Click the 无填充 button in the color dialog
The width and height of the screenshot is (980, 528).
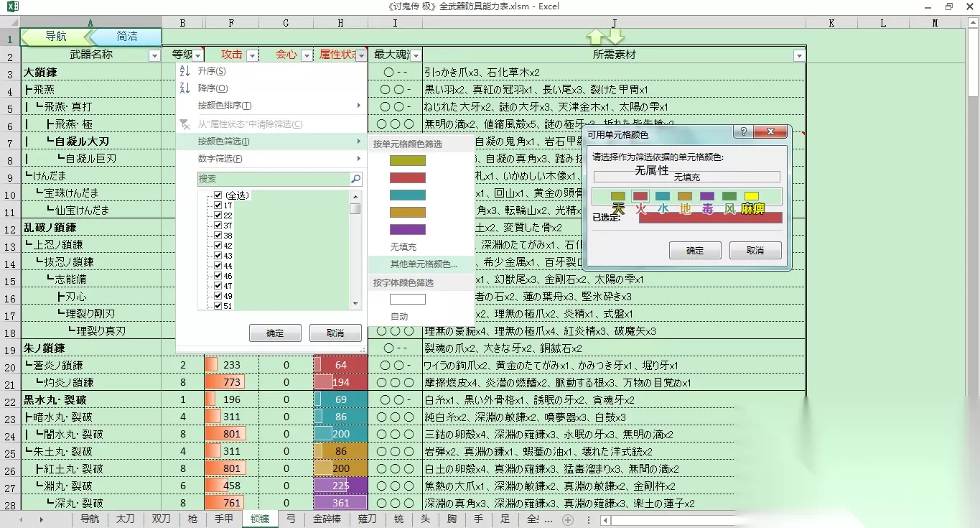point(687,177)
